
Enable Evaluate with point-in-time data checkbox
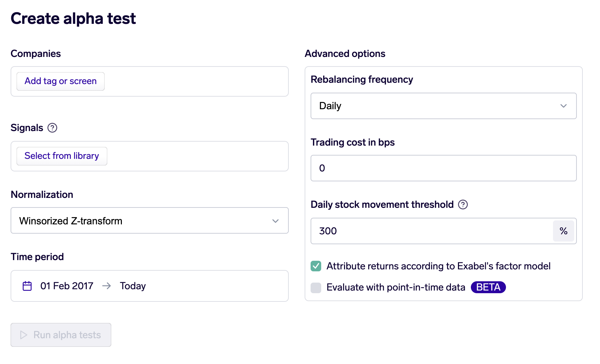(x=316, y=288)
